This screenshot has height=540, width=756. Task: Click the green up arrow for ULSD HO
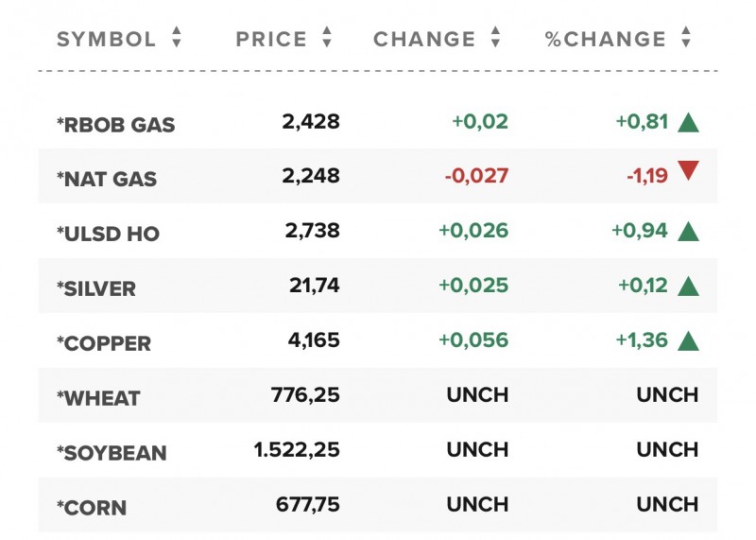pos(688,231)
